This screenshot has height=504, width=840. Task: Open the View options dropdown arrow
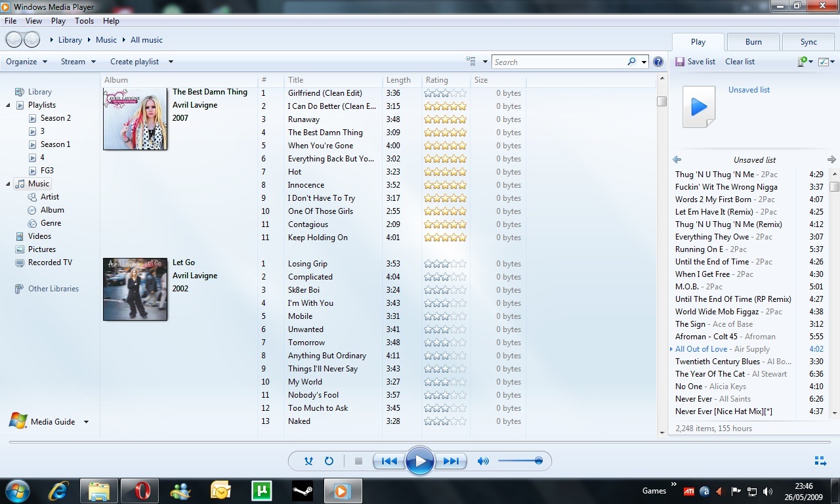[x=485, y=62]
